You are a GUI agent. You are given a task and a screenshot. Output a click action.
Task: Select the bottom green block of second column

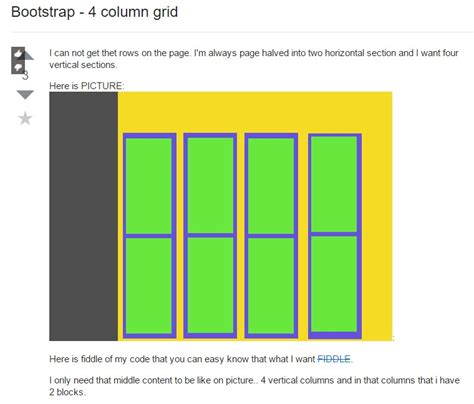tap(210, 285)
